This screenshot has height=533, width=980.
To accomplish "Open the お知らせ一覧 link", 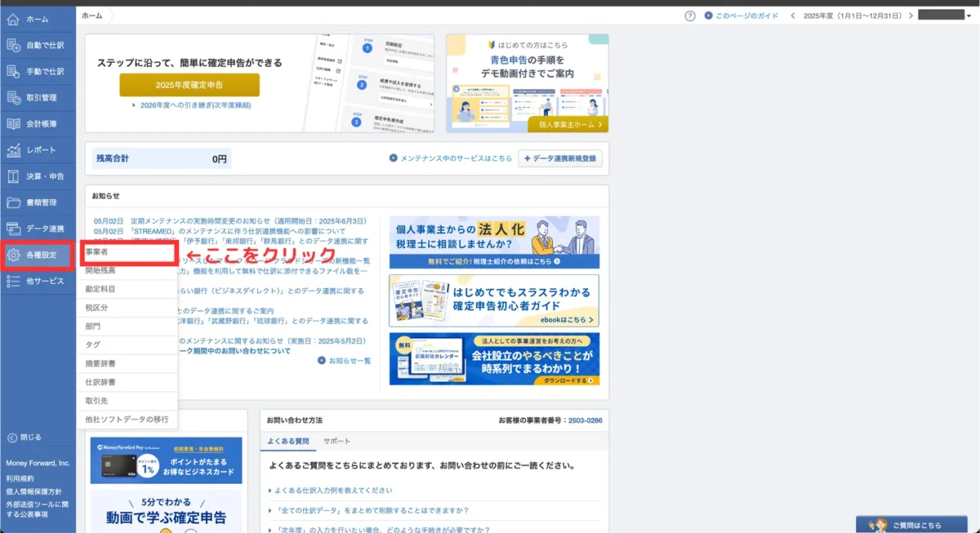I will pyautogui.click(x=345, y=361).
